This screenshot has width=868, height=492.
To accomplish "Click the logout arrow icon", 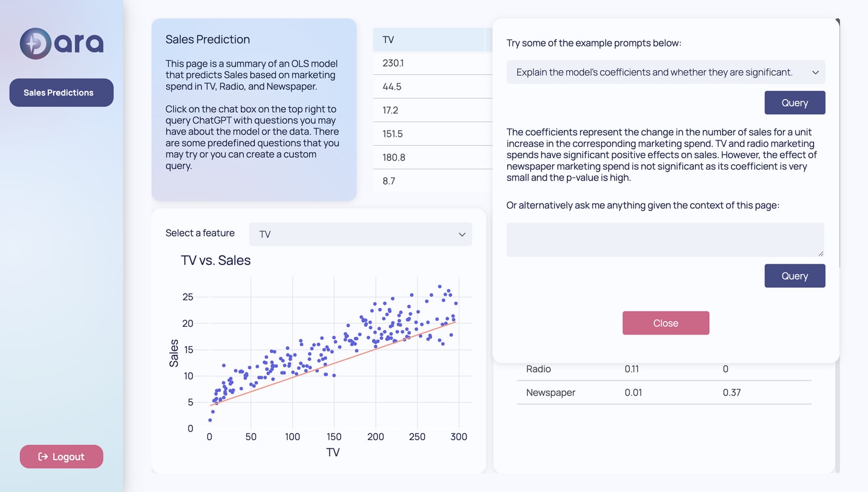I will coord(43,457).
